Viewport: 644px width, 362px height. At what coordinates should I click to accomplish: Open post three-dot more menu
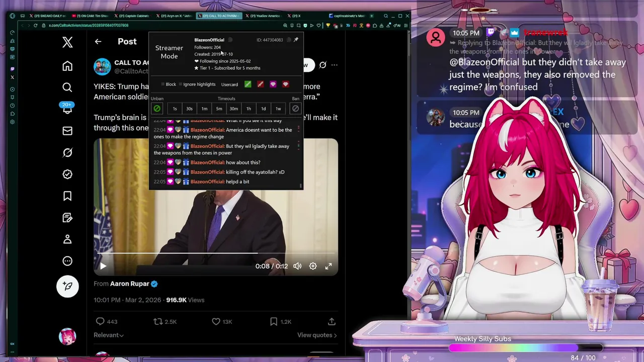point(334,65)
